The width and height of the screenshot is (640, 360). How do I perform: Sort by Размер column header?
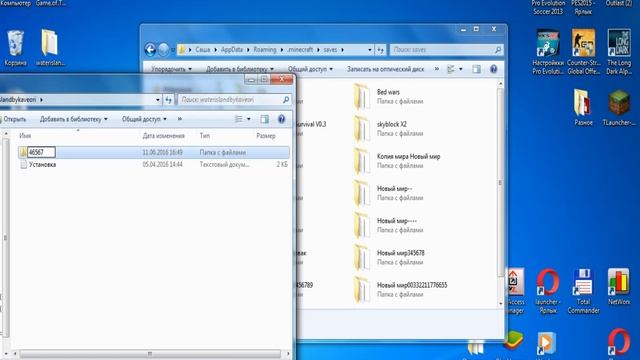click(266, 136)
